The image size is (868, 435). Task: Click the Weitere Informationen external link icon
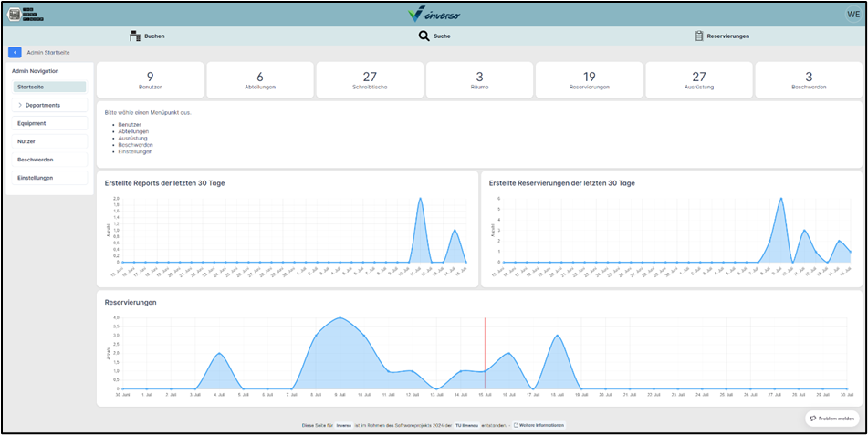(x=516, y=425)
